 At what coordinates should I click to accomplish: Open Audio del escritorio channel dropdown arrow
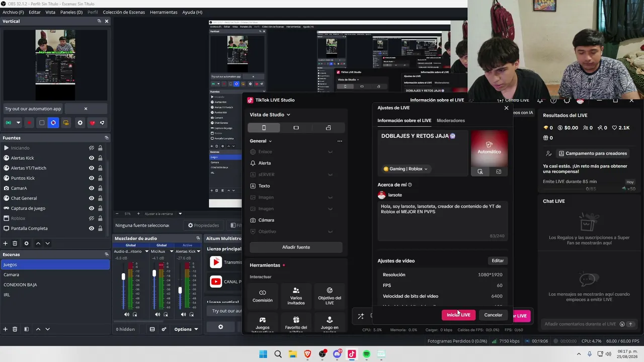(x=147, y=251)
